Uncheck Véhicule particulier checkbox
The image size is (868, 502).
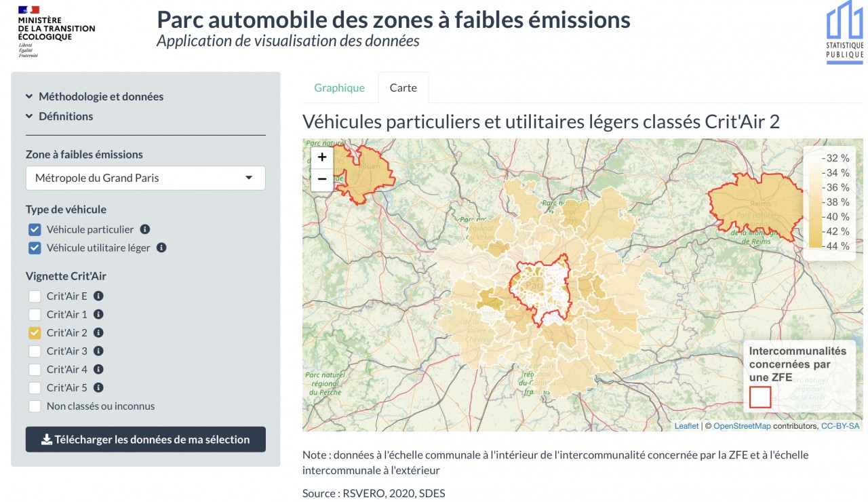[35, 229]
